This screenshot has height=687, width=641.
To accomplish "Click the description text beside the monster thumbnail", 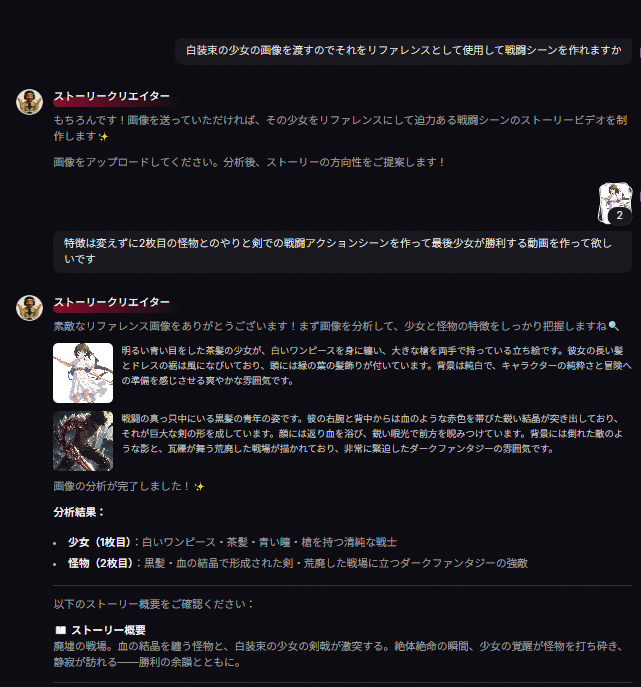I will click(x=372, y=433).
